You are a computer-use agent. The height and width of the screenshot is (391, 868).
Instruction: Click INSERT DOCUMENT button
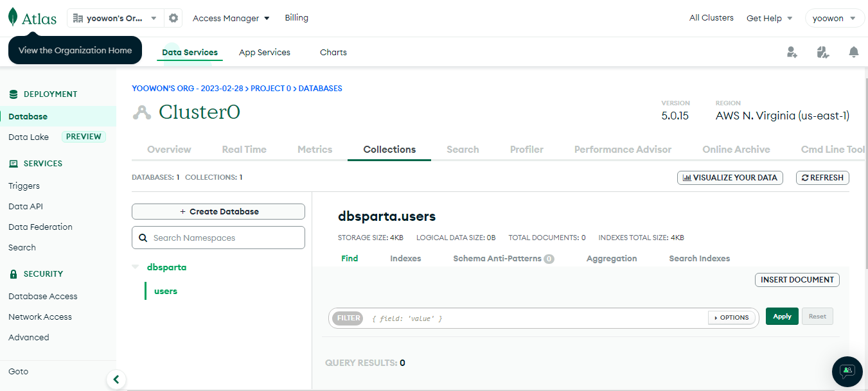(x=797, y=280)
